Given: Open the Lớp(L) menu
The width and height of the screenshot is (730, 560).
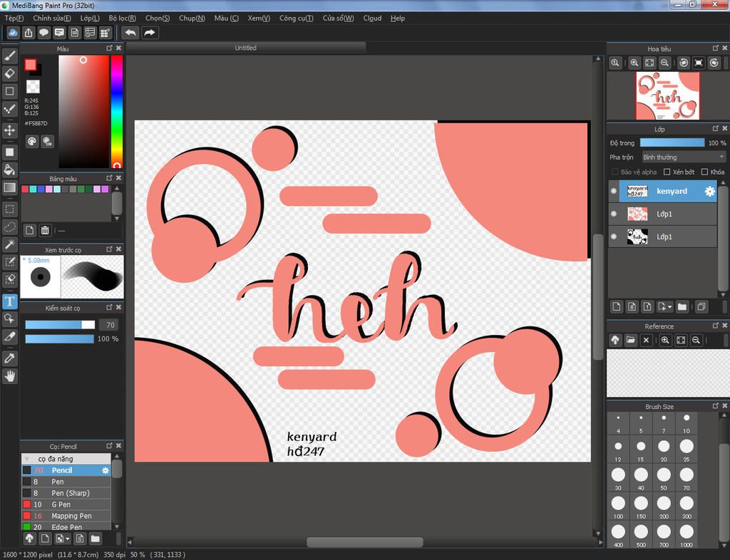Looking at the screenshot, I should (90, 18).
